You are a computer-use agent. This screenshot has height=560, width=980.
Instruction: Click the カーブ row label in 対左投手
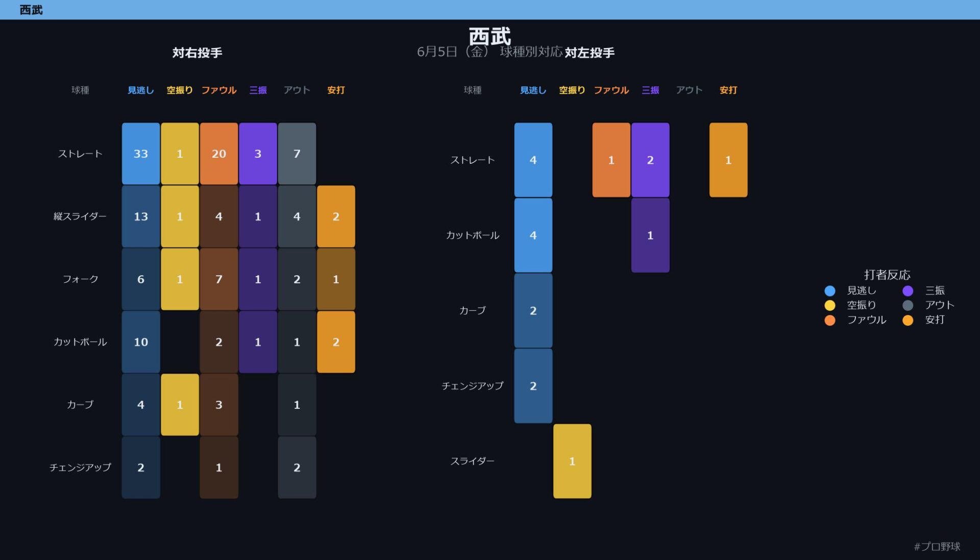click(x=473, y=310)
